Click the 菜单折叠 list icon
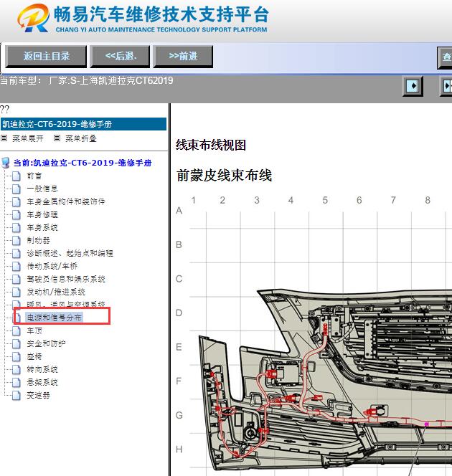This screenshot has width=452, height=476. (x=57, y=138)
